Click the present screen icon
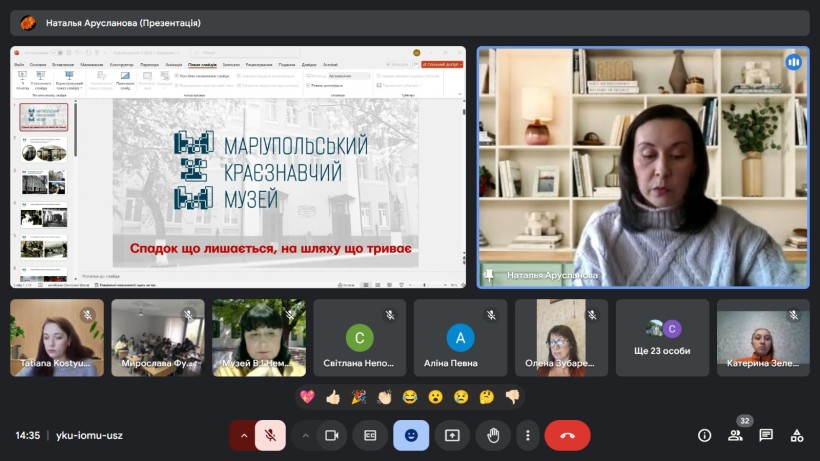This screenshot has height=461, width=820. point(452,435)
